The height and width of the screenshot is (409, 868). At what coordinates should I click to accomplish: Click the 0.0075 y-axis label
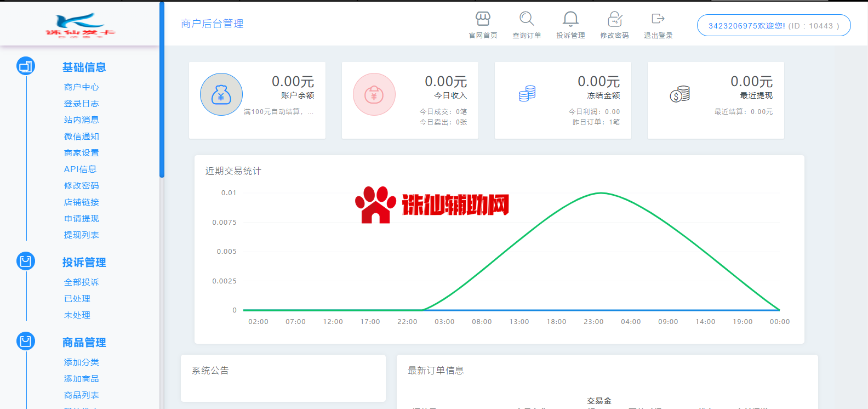[x=224, y=222]
